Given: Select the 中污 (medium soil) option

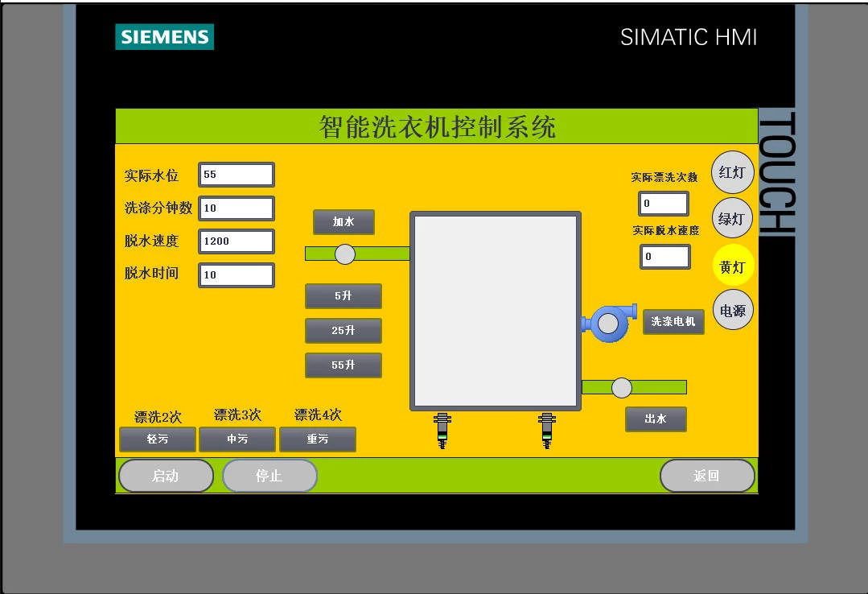Looking at the screenshot, I should coord(237,439).
